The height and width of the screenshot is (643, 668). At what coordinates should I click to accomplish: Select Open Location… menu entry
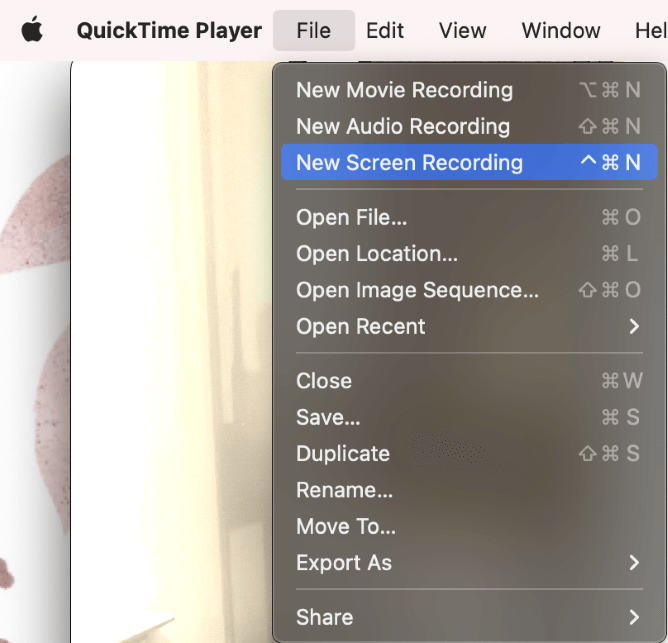(x=377, y=254)
